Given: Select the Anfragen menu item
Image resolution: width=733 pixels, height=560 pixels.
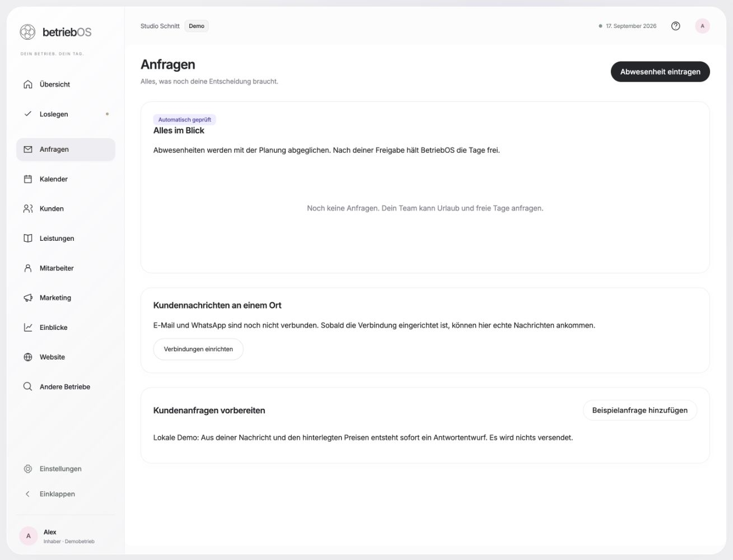Looking at the screenshot, I should (66, 150).
